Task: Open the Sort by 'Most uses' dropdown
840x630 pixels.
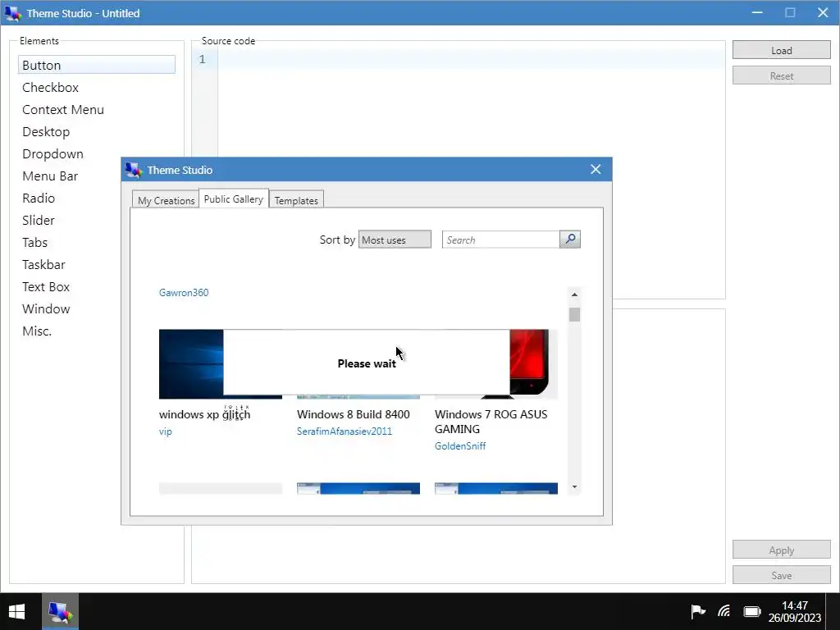Action: 395,240
